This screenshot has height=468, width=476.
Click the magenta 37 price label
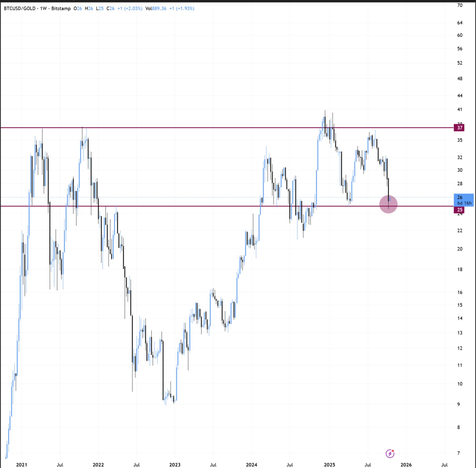coord(460,128)
